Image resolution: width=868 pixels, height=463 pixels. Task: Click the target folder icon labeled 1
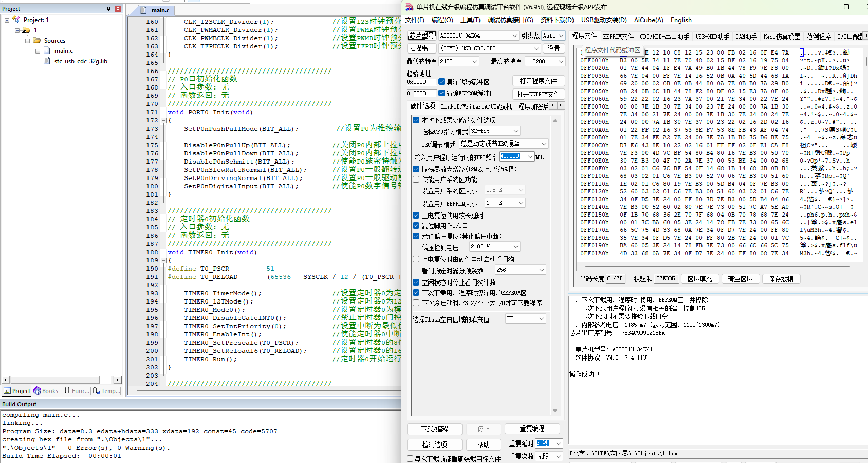tap(26, 30)
